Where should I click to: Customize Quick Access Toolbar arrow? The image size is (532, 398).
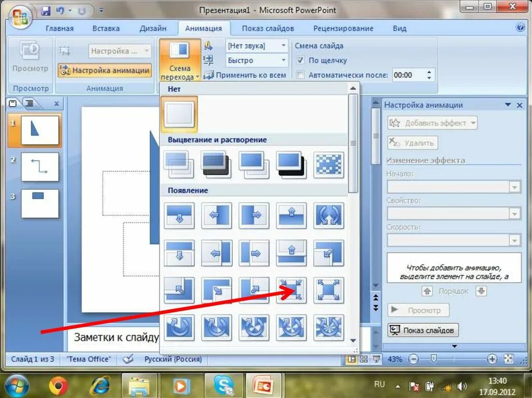coord(101,11)
